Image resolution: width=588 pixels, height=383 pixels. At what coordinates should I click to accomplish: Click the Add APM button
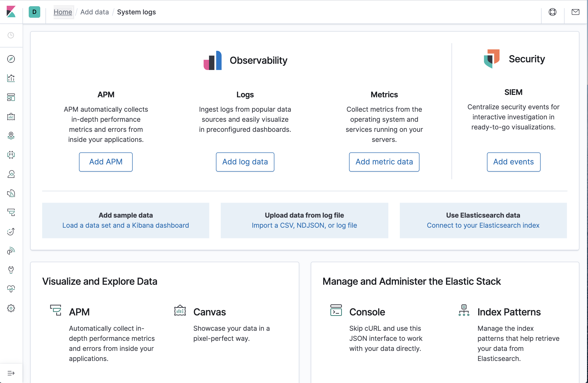(106, 162)
